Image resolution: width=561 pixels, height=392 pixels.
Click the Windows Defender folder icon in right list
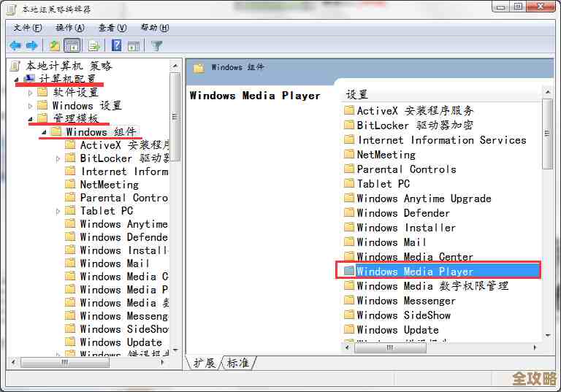(349, 213)
